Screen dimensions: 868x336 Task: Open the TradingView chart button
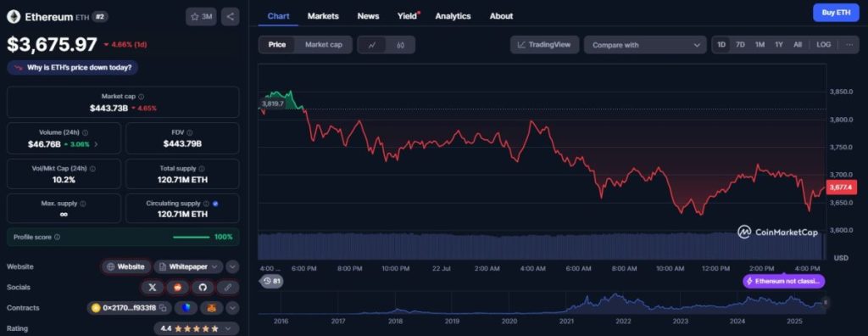[x=544, y=45]
